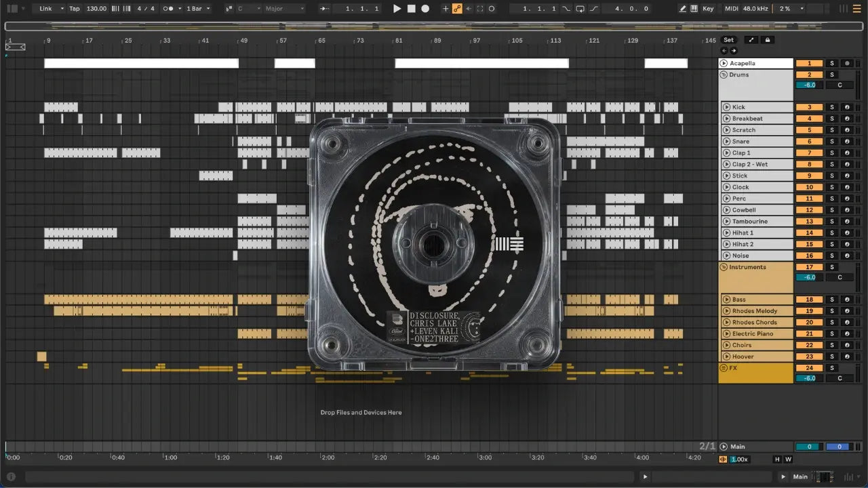Jump to previous locator arrow
Viewport: 868px width, 488px height.
click(724, 51)
